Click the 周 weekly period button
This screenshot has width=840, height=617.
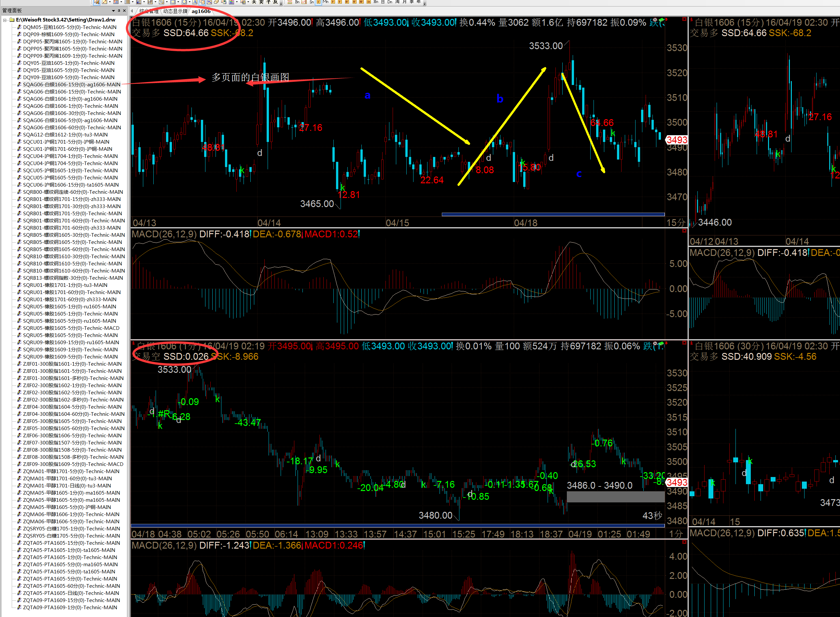coord(398,2)
